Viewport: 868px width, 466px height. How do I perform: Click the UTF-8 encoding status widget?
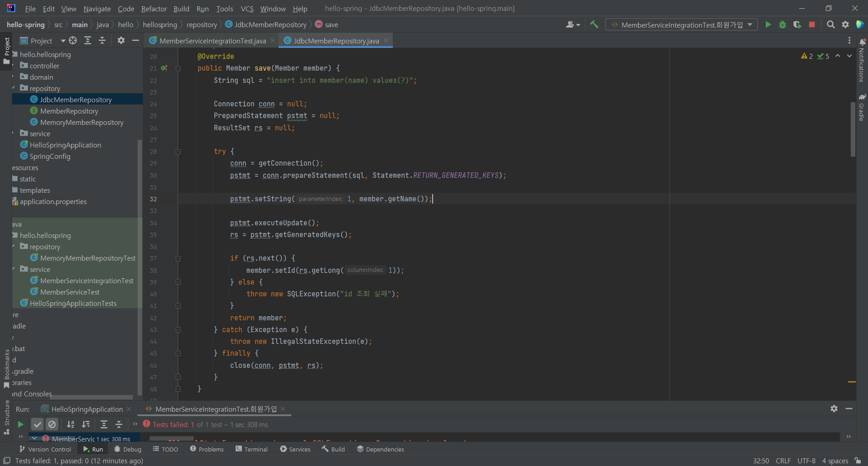[806, 461]
